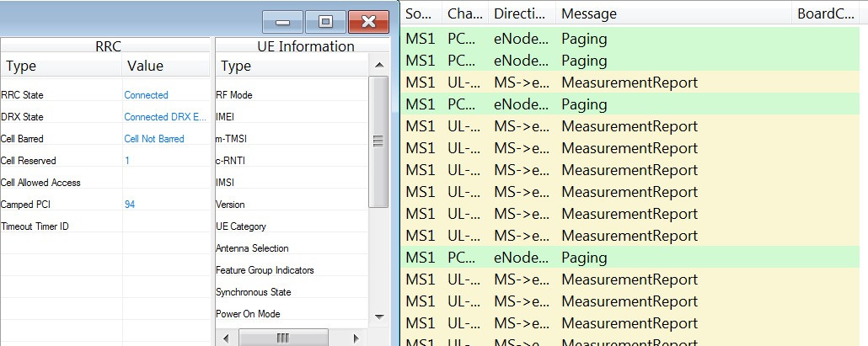Click the RRC Type column header
The width and height of the screenshot is (868, 346).
click(x=61, y=67)
